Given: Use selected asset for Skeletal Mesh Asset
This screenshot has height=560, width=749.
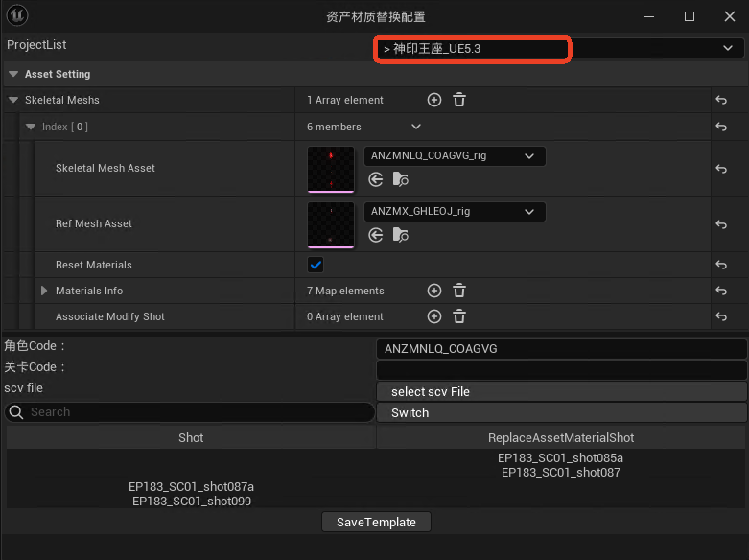Looking at the screenshot, I should 376,179.
